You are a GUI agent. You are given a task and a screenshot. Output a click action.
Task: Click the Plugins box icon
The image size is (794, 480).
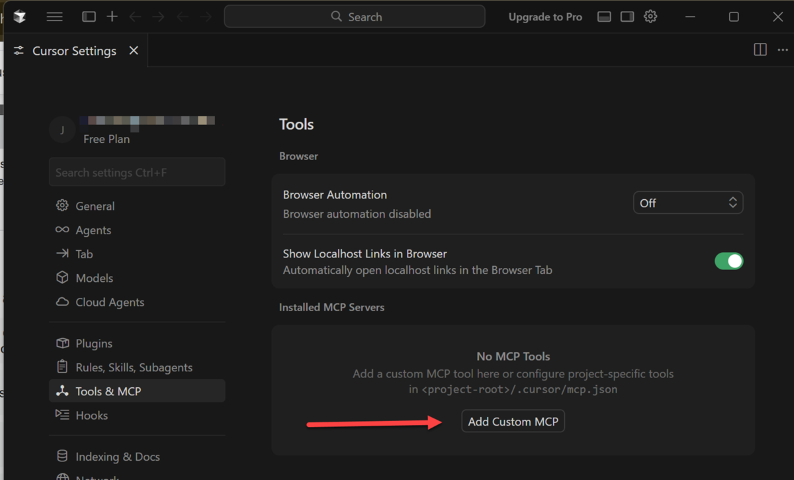tap(62, 343)
